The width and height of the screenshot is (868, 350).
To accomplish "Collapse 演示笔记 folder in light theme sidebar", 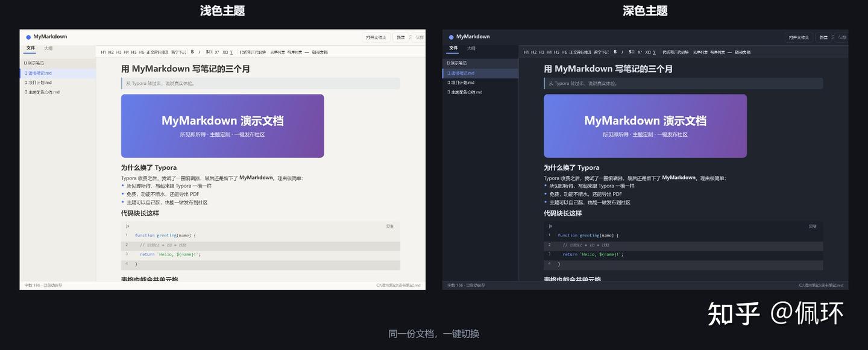I will 57,63.
